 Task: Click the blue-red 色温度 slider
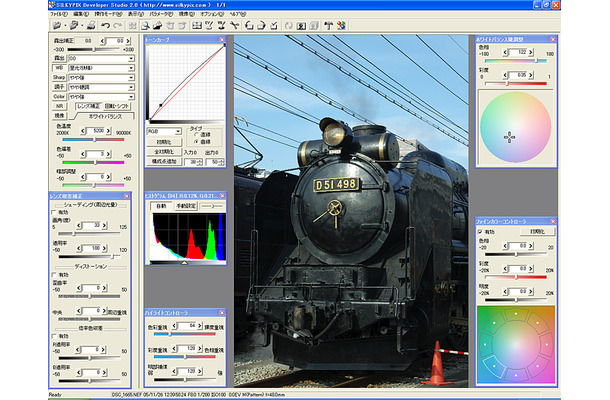pos(94,139)
